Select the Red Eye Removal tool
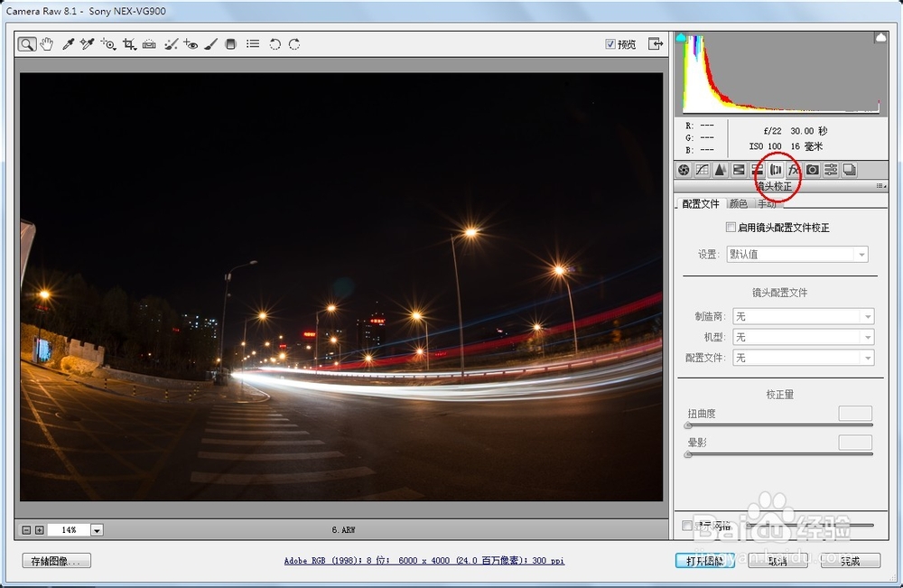Screen dimensions: 903x588 pyautogui.click(x=190, y=43)
